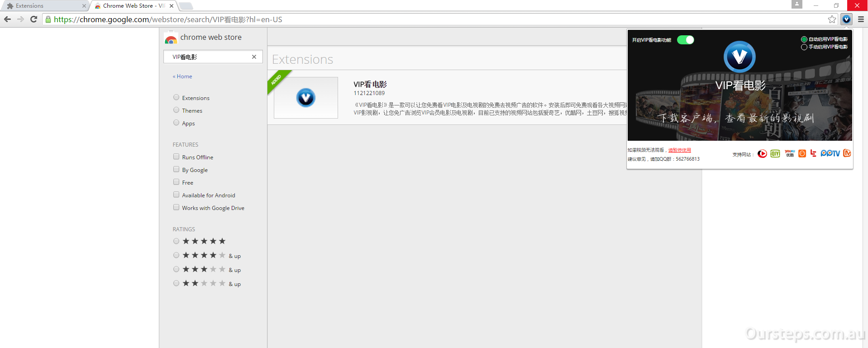The width and height of the screenshot is (868, 348).
Task: Switch to the Extensions browser tab
Action: pos(45,6)
